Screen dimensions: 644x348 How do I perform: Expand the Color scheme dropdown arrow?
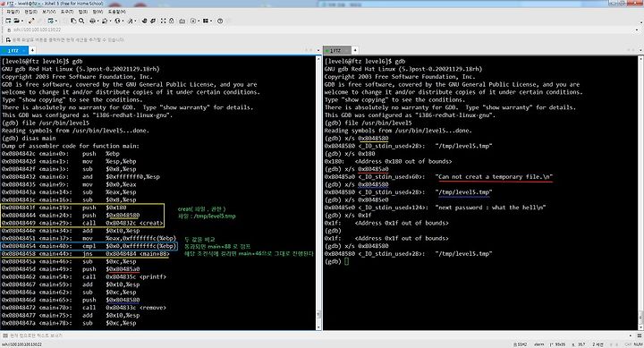pyautogui.click(x=110, y=21)
